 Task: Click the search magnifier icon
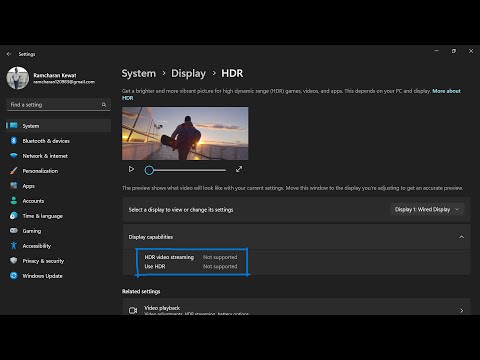coord(104,105)
